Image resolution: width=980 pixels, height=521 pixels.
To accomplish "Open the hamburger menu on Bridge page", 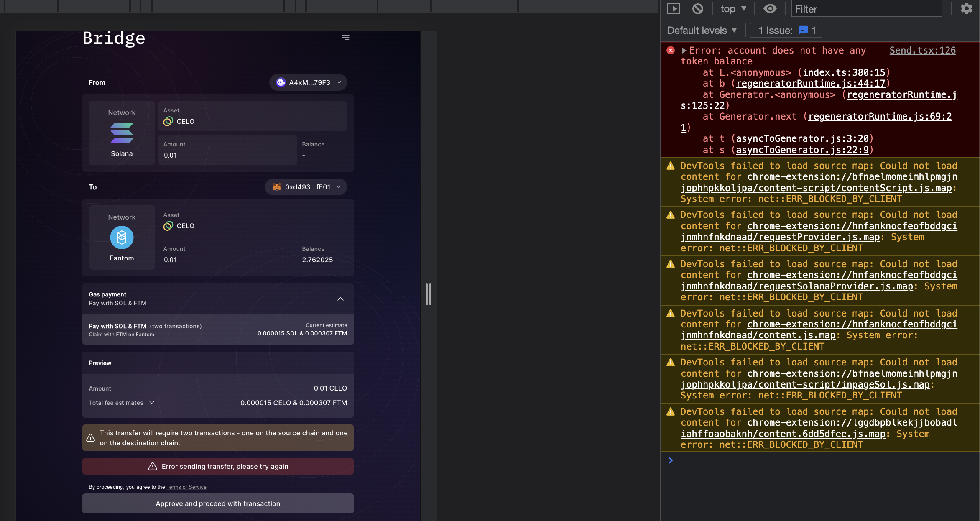I will (x=345, y=37).
